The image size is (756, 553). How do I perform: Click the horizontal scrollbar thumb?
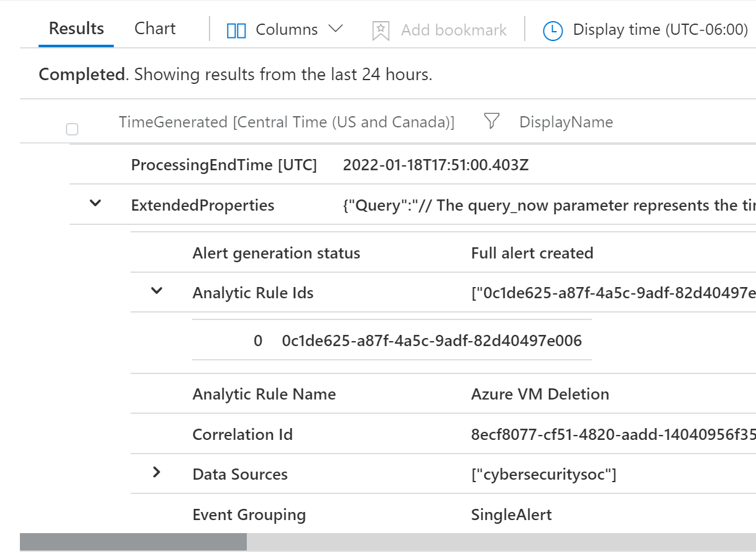tap(133, 541)
